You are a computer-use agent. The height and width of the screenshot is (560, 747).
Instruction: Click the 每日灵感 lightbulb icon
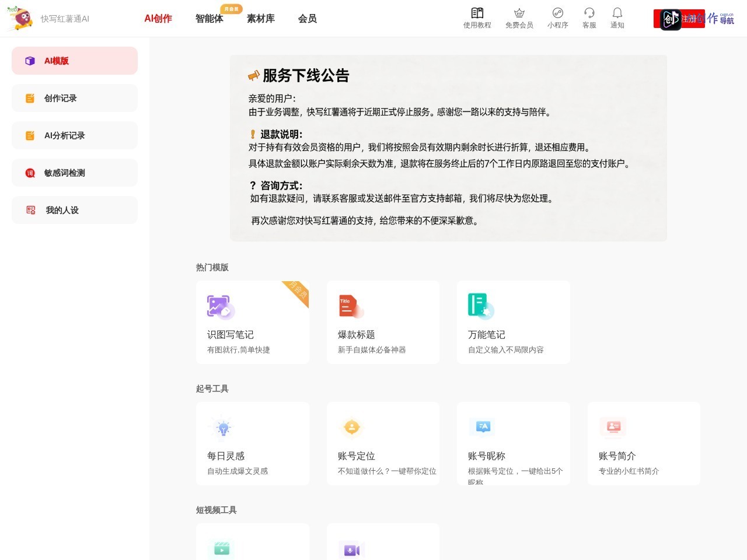pos(223,428)
